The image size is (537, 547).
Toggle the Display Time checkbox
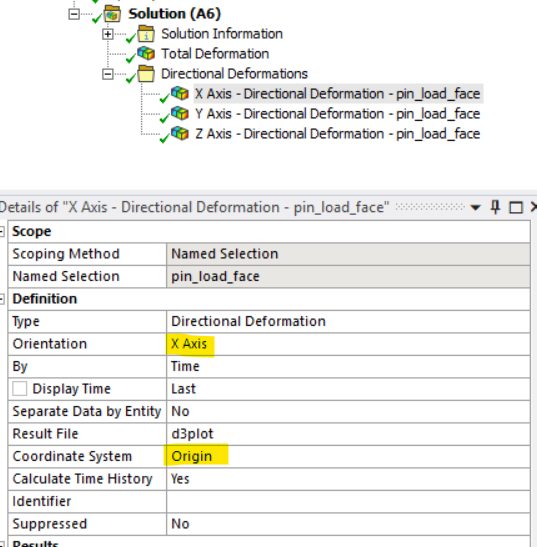click(x=20, y=389)
